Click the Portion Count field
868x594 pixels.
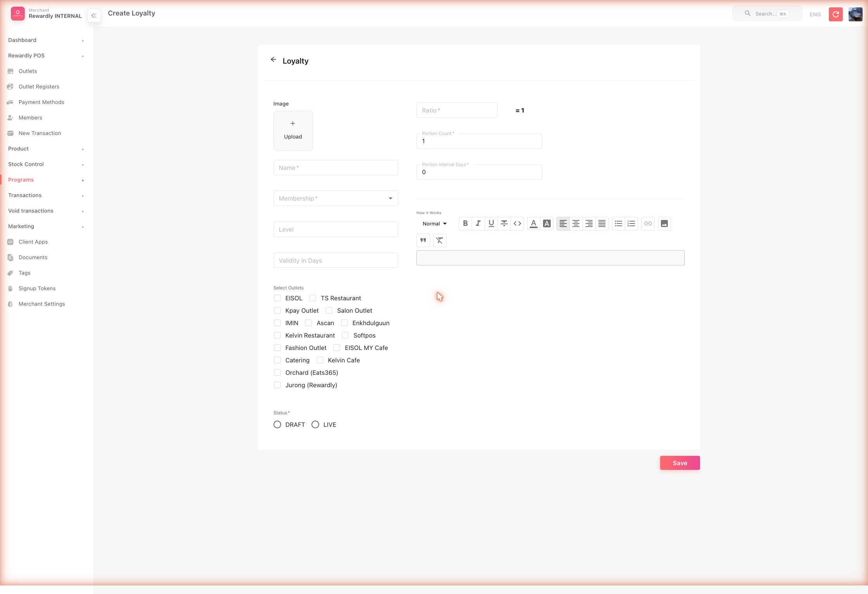click(x=479, y=141)
